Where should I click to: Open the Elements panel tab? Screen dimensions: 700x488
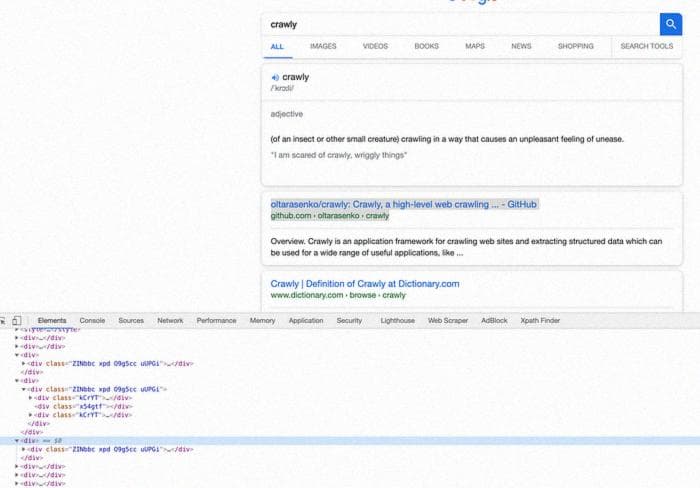[x=52, y=321]
